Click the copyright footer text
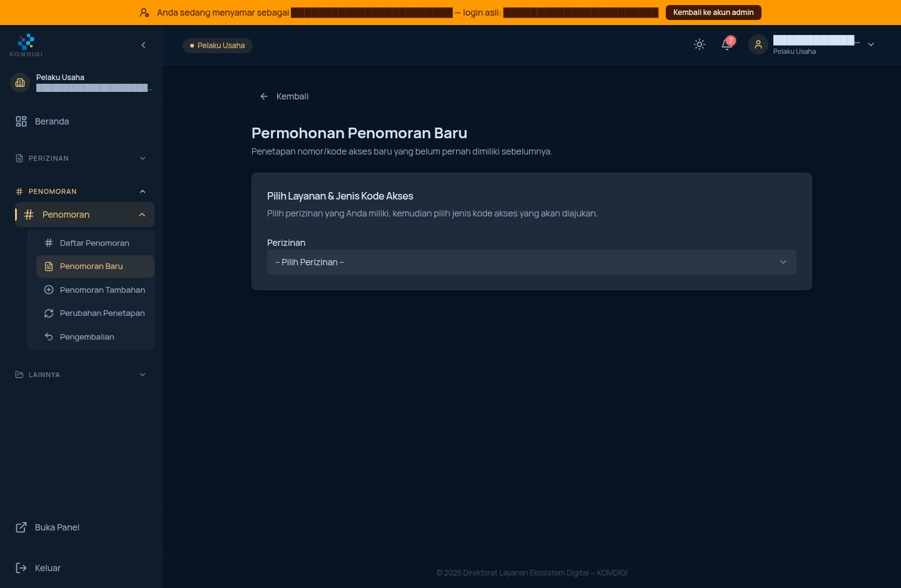Image resolution: width=901 pixels, height=588 pixels. (532, 573)
